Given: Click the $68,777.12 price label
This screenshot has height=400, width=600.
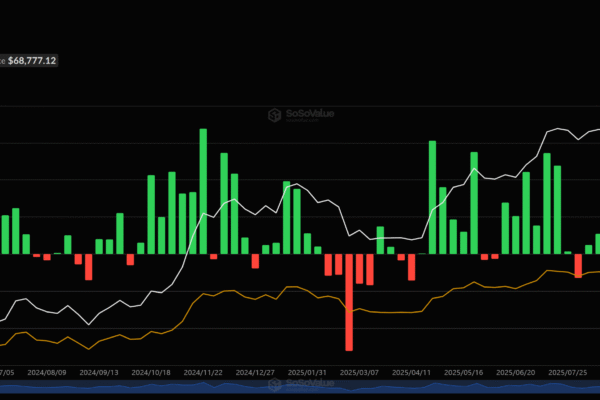Looking at the screenshot, I should (x=32, y=61).
